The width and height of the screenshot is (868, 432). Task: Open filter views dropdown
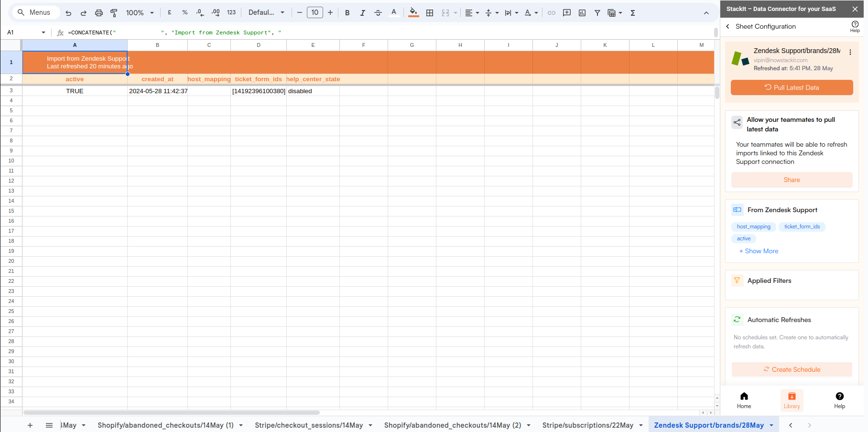point(615,13)
